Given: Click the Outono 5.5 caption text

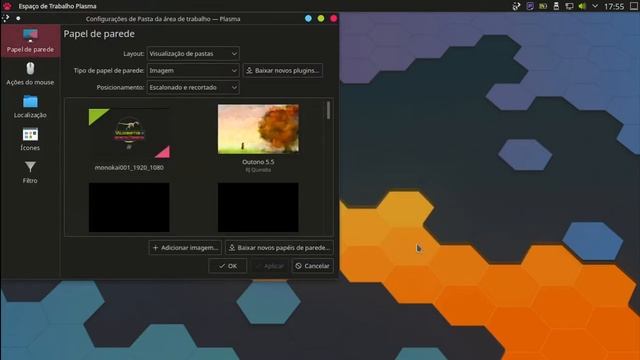Looking at the screenshot, I should (x=258, y=162).
